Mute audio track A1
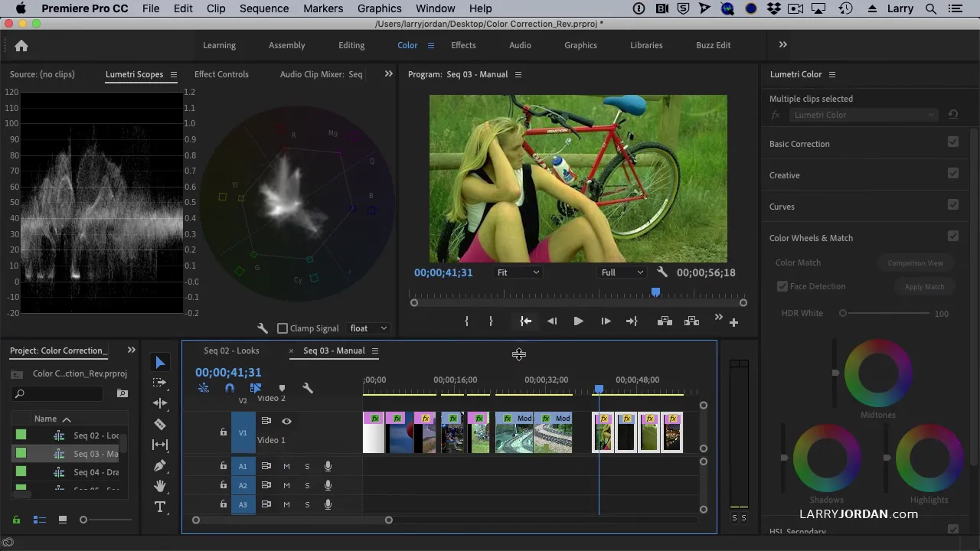This screenshot has width=980, height=551. click(286, 466)
